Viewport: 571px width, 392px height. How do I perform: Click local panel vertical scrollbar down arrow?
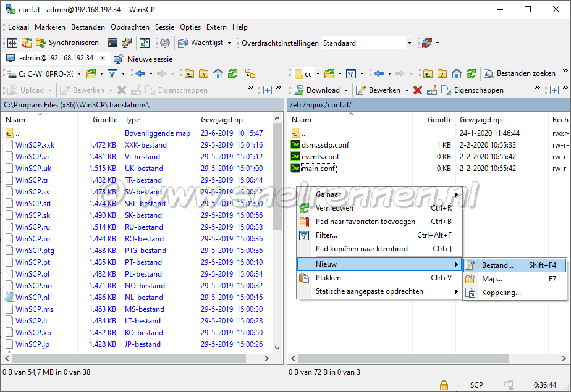coord(277,348)
